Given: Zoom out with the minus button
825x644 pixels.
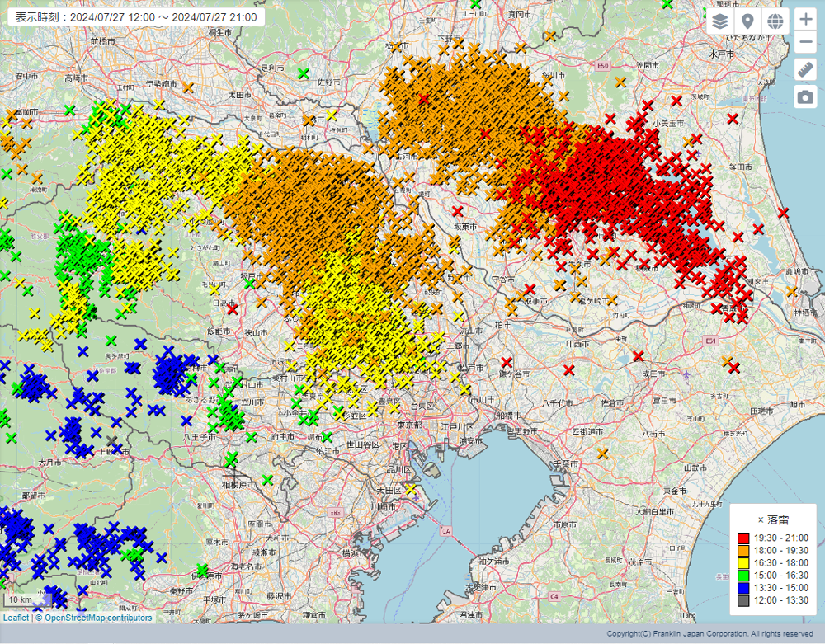Looking at the screenshot, I should (805, 43).
